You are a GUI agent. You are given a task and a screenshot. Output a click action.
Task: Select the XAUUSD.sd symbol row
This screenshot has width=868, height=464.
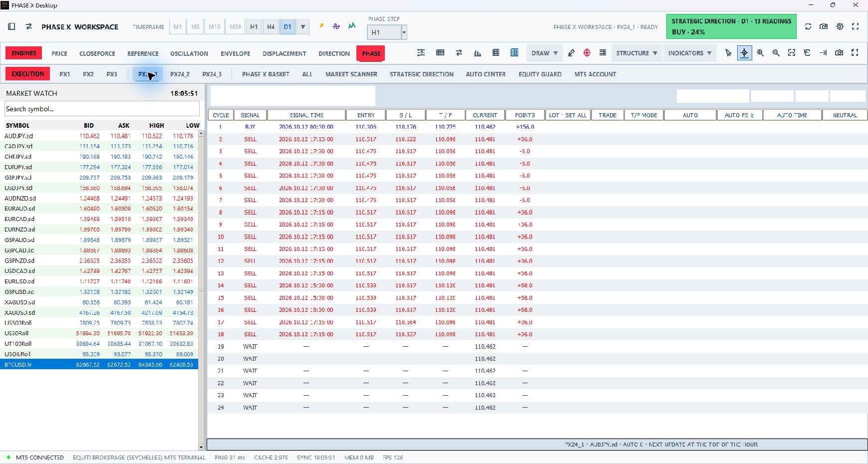point(99,313)
